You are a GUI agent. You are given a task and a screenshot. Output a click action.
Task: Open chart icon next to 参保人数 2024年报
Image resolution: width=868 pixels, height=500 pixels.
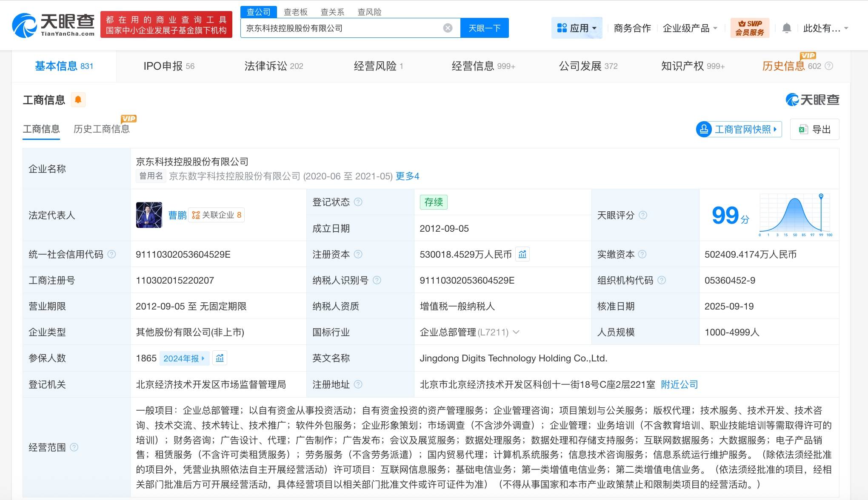coord(220,358)
